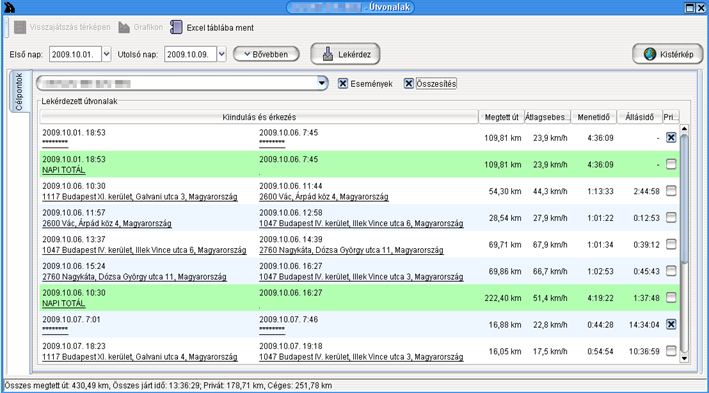Image resolution: width=709 pixels, height=393 pixels.
Task: Click the Első nap date field
Action: [76, 54]
